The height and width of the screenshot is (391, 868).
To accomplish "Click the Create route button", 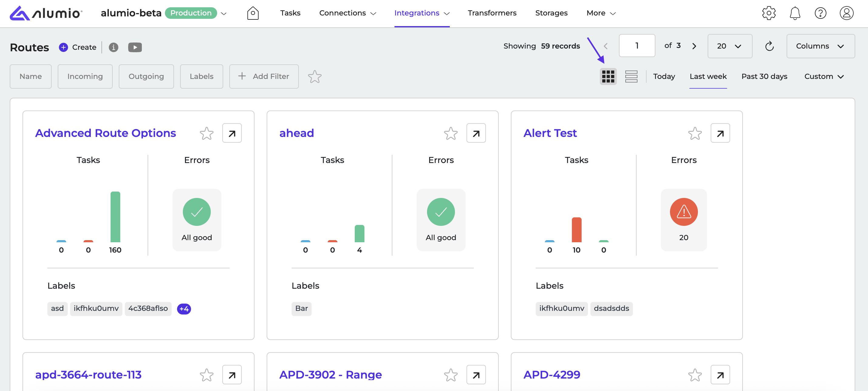I will point(77,47).
